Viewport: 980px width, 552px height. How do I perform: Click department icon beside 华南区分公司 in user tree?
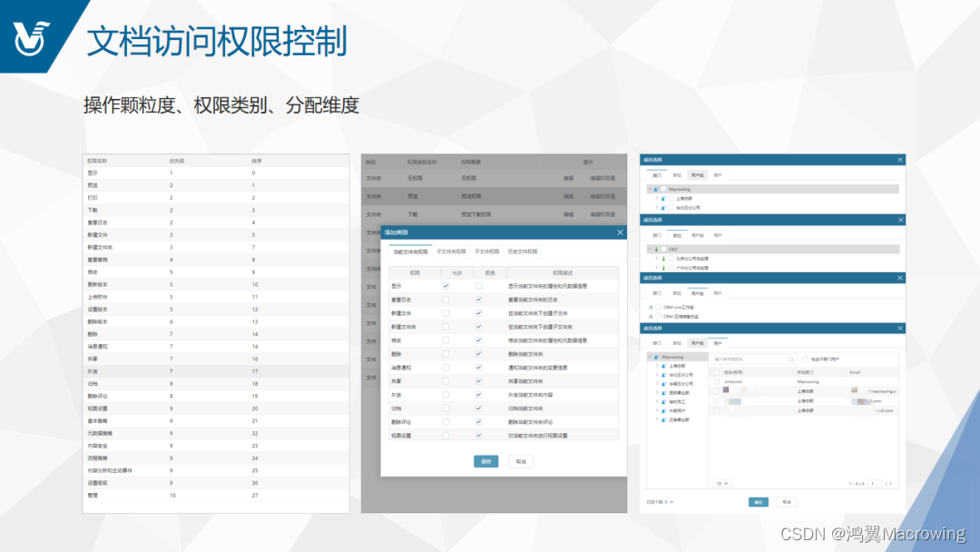tap(663, 384)
